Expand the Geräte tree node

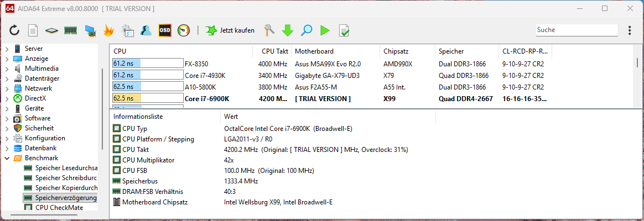tap(7, 108)
